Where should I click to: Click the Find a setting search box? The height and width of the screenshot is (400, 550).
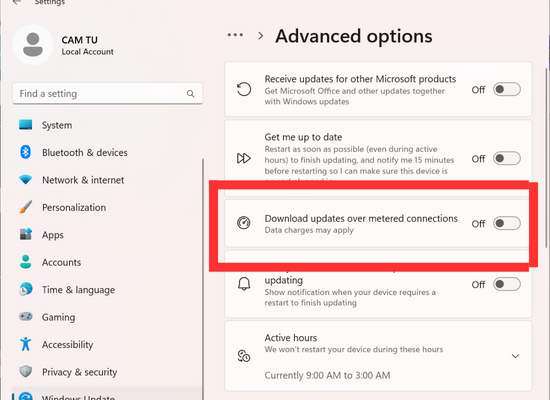click(107, 93)
